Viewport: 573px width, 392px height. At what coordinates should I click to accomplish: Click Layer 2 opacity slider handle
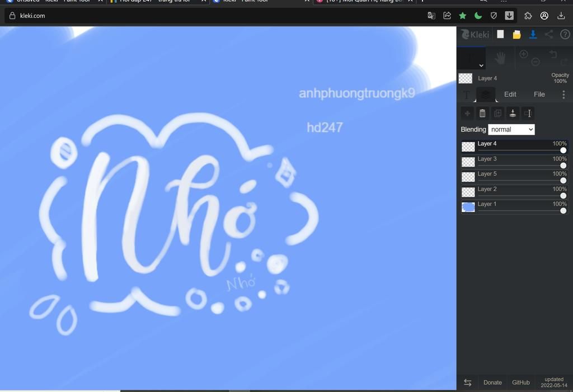pos(563,196)
